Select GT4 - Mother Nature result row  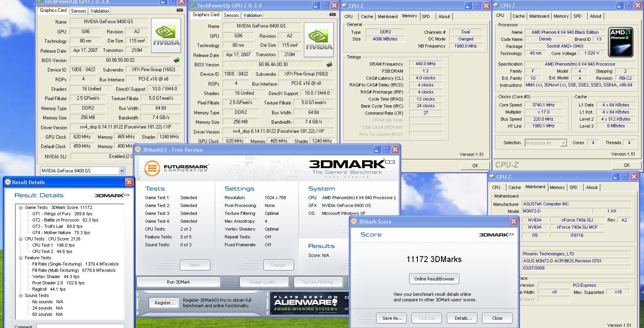(x=61, y=233)
